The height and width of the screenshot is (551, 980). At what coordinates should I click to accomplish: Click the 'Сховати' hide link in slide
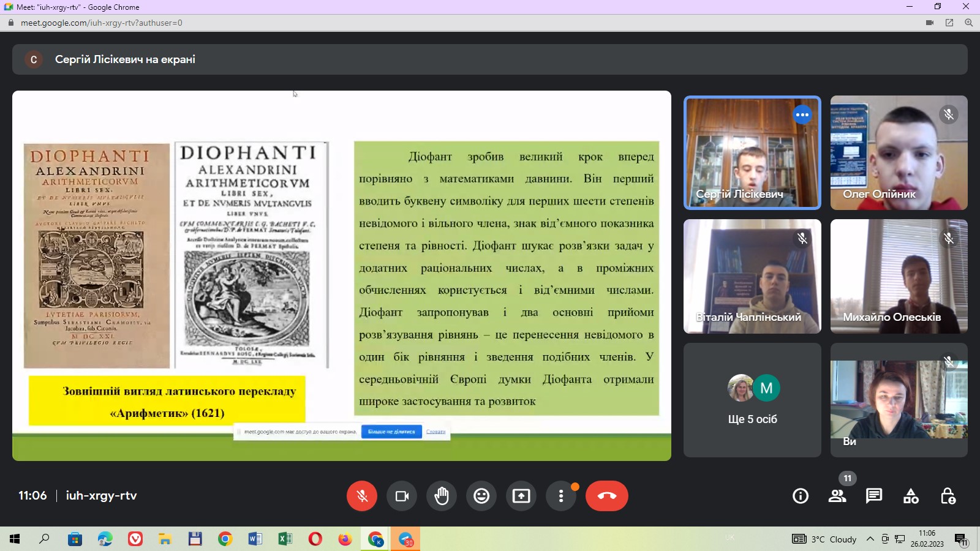click(435, 432)
